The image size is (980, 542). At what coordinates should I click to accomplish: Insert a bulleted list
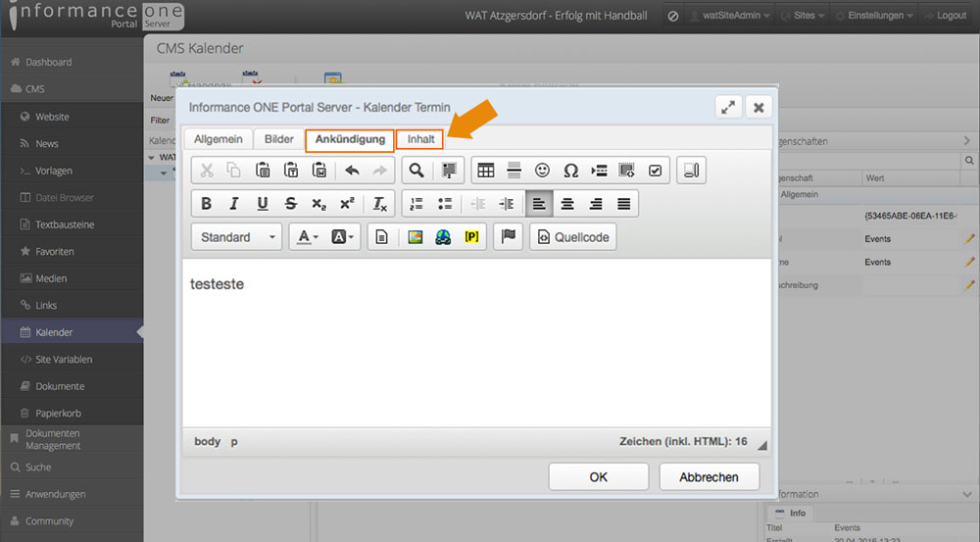coord(444,204)
